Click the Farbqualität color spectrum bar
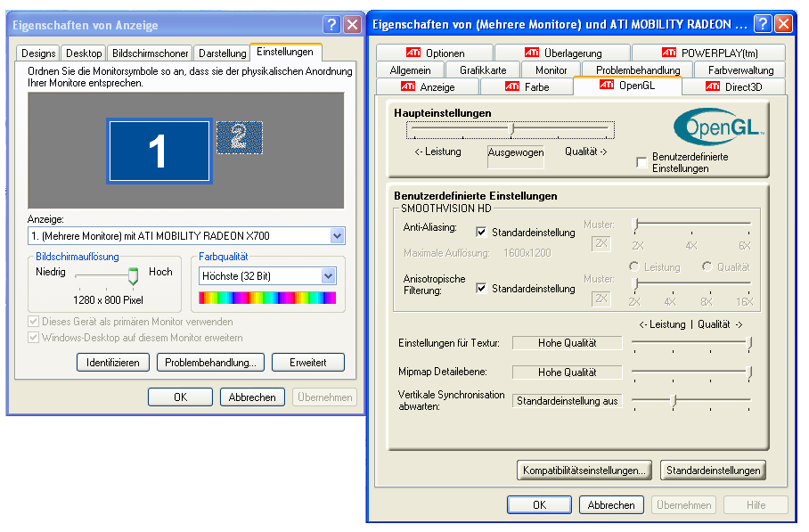This screenshot has height=532, width=809. click(x=267, y=298)
